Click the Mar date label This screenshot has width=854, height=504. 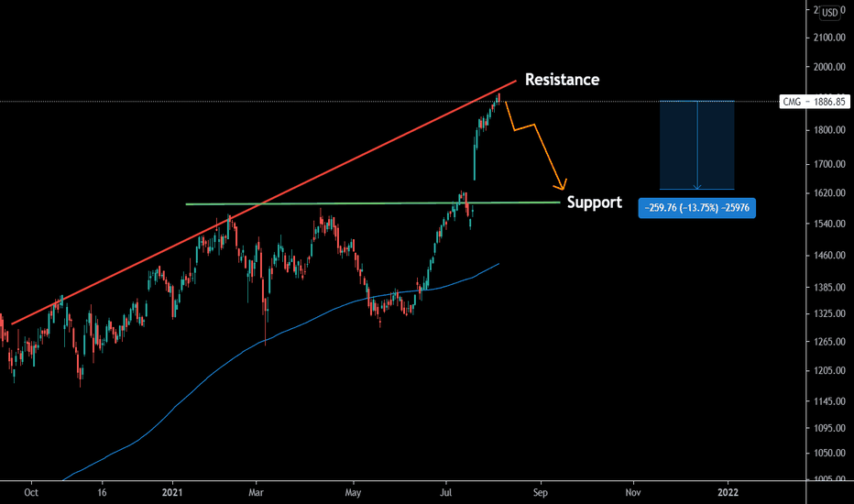pos(256,493)
